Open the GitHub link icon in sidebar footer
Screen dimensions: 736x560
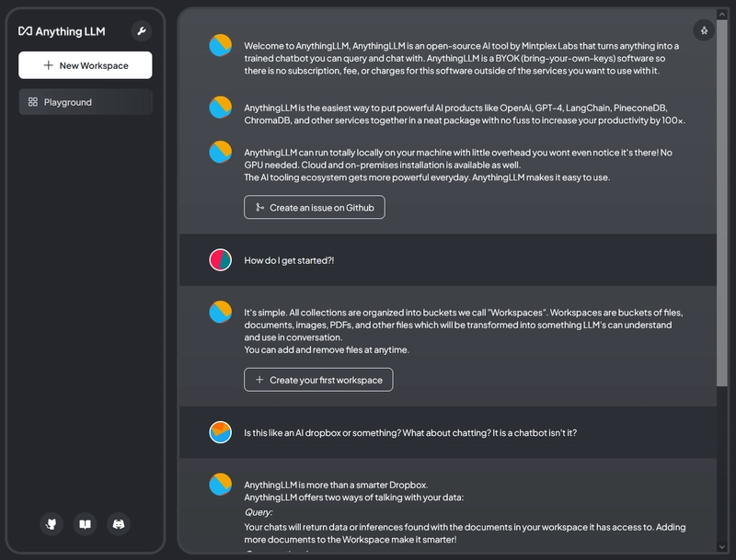52,524
